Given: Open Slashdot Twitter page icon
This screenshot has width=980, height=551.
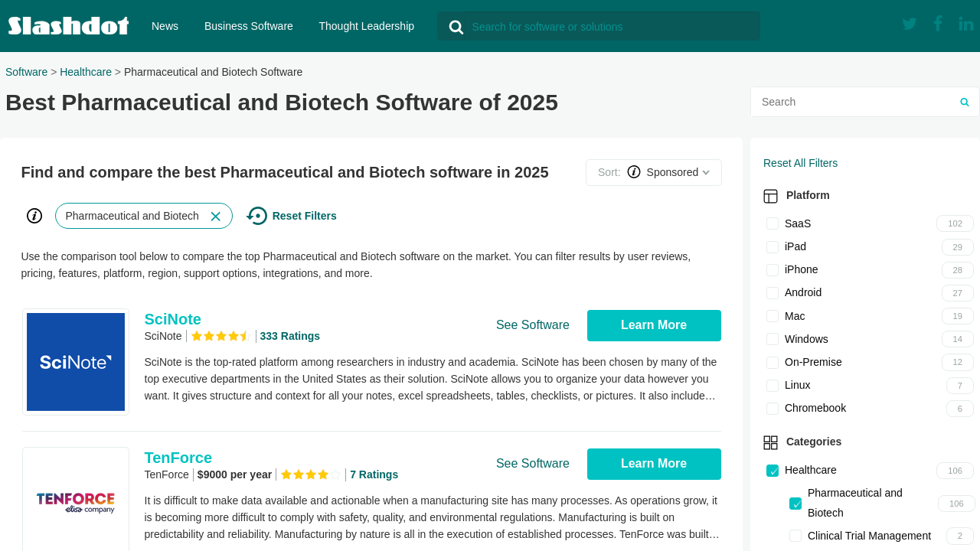Looking at the screenshot, I should (x=910, y=24).
